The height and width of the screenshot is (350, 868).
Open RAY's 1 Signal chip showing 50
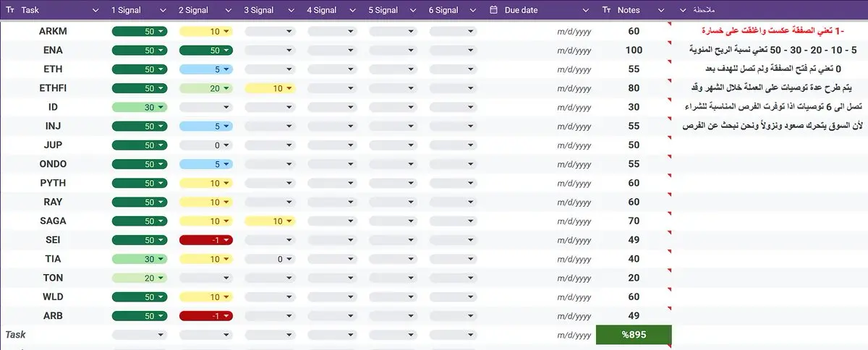(140, 202)
